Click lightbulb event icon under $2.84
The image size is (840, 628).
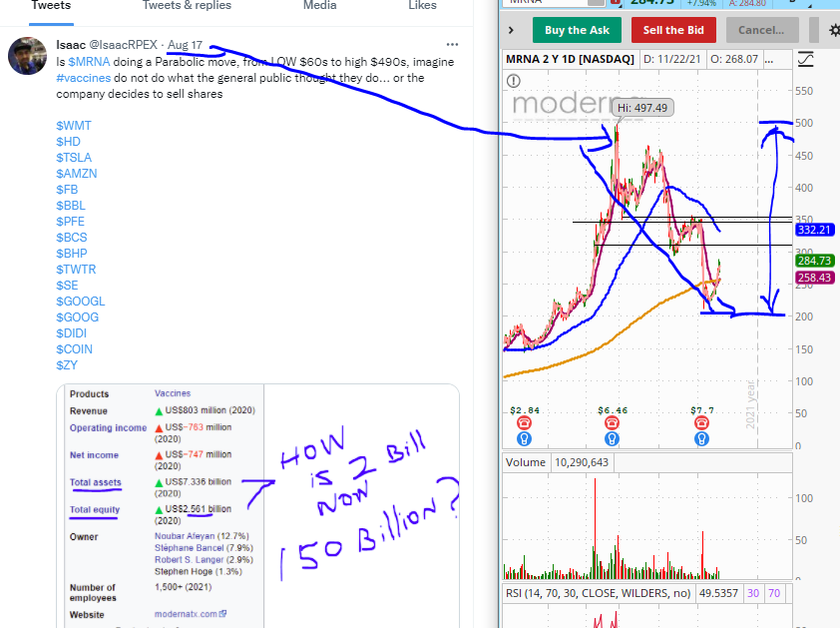(x=525, y=439)
